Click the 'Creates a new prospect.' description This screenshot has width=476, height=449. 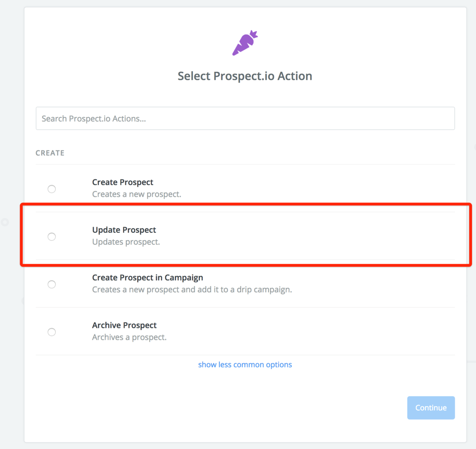(x=136, y=194)
